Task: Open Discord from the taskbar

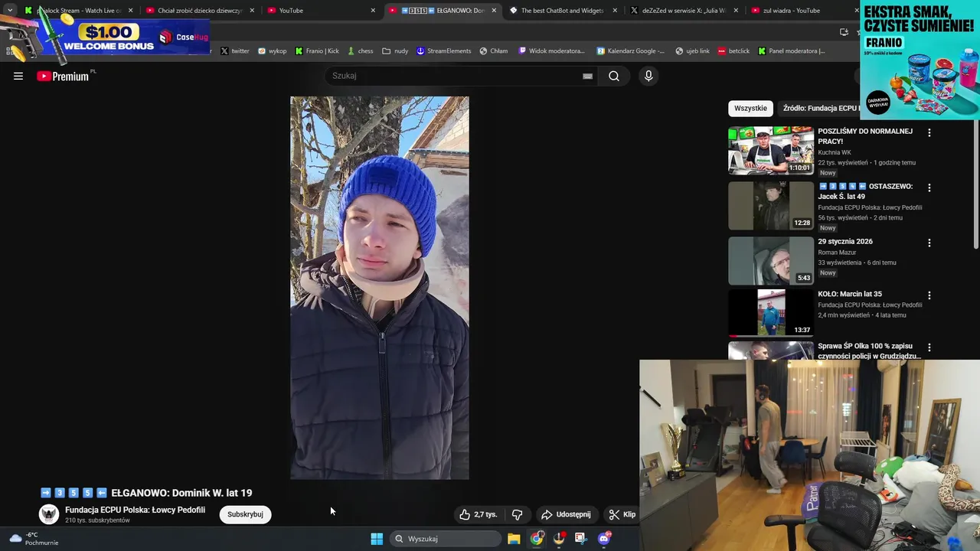Action: pos(604,539)
